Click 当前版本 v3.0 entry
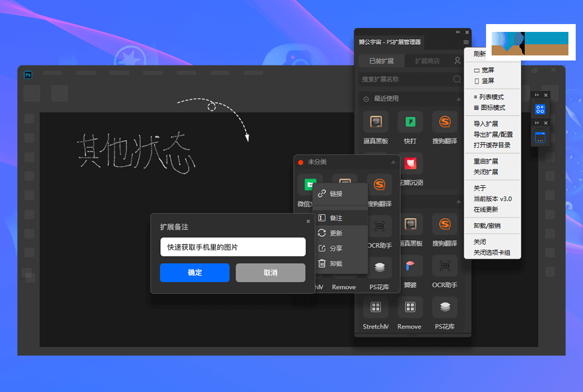This screenshot has width=583, height=392. point(492,199)
